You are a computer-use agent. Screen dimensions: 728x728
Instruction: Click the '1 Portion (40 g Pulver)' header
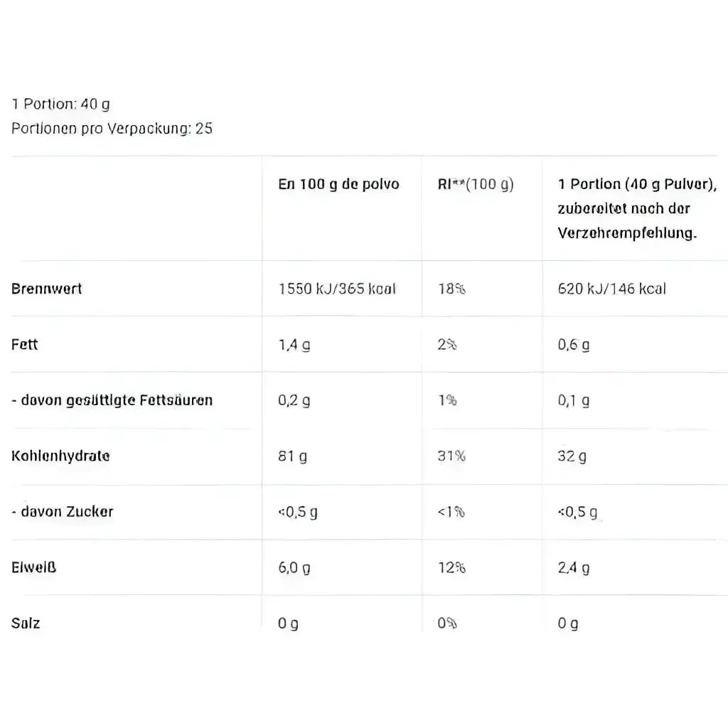tap(636, 184)
